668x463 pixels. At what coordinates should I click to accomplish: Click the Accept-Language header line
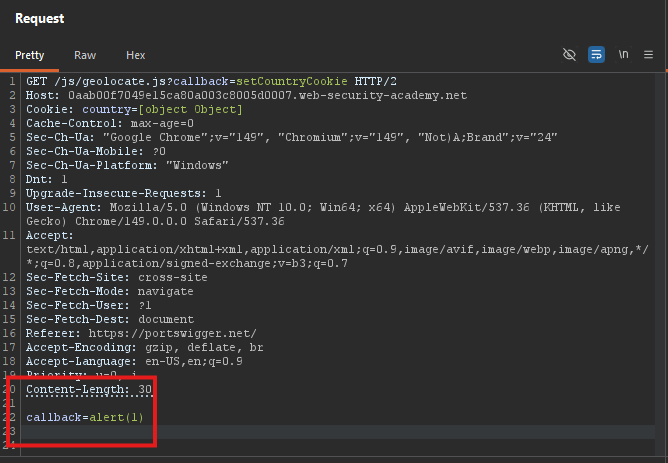coord(134,362)
